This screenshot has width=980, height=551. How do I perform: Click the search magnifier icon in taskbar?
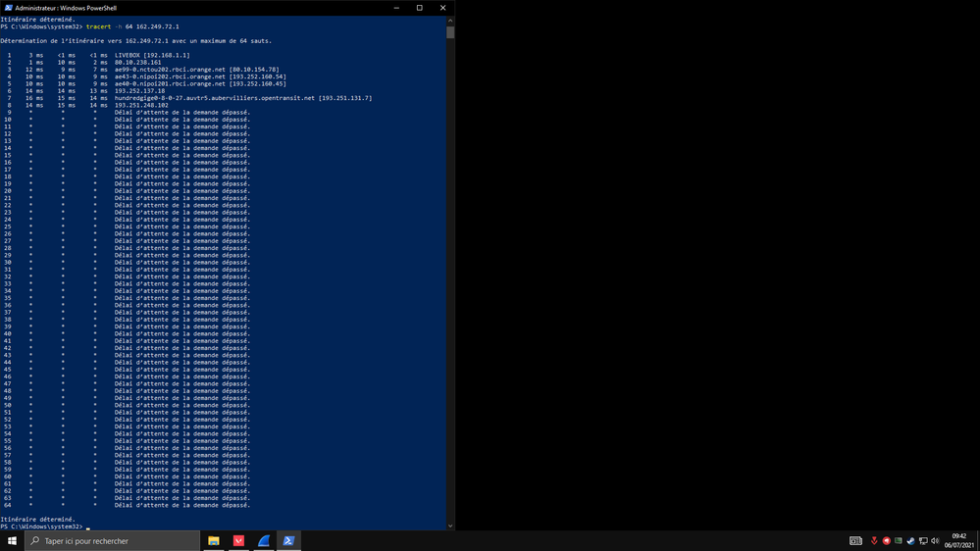(35, 541)
